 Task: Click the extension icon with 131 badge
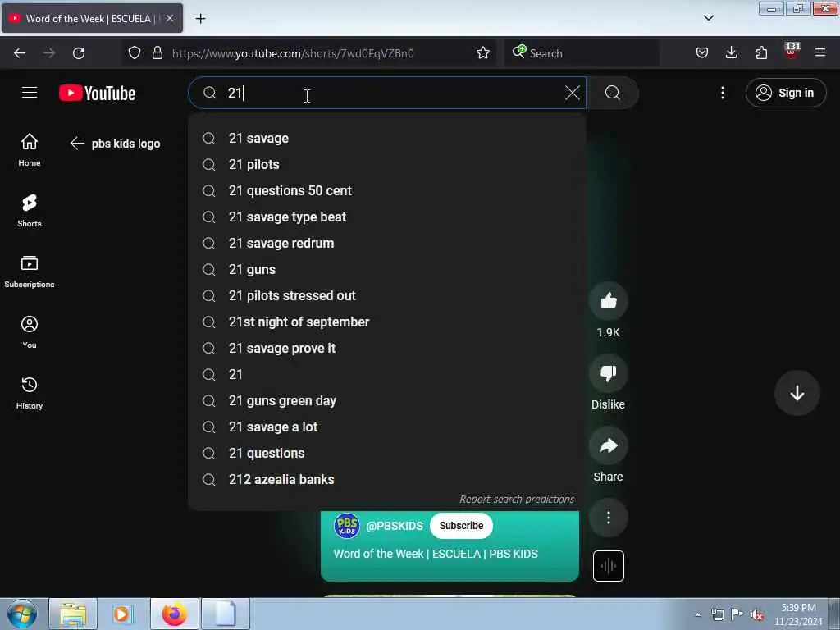click(x=792, y=52)
